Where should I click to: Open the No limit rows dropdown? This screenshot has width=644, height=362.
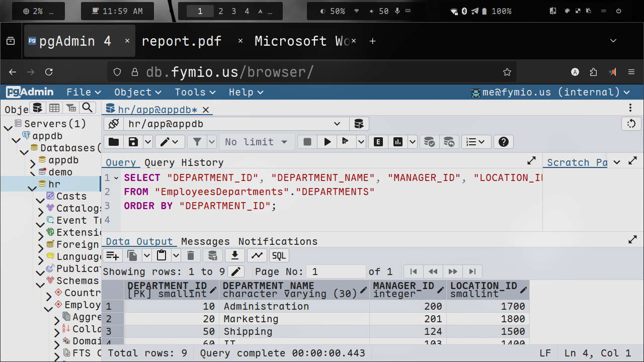256,142
